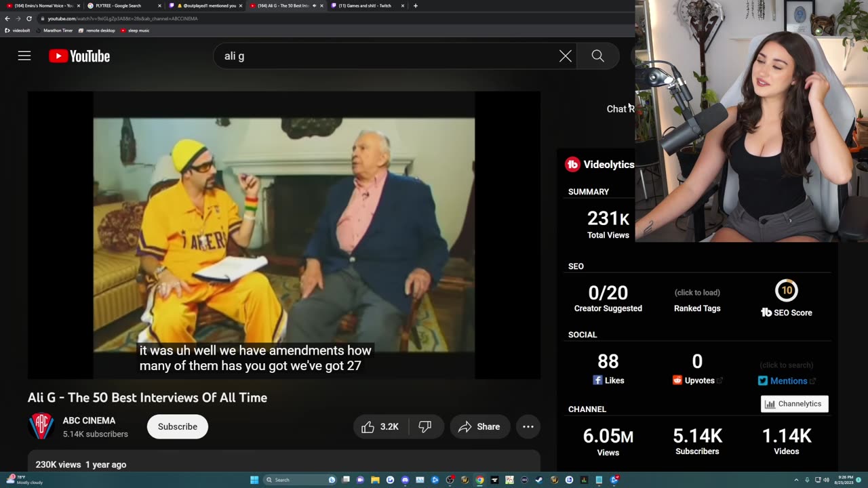Image resolution: width=868 pixels, height=488 pixels.
Task: Open the Channelytics button
Action: (793, 404)
